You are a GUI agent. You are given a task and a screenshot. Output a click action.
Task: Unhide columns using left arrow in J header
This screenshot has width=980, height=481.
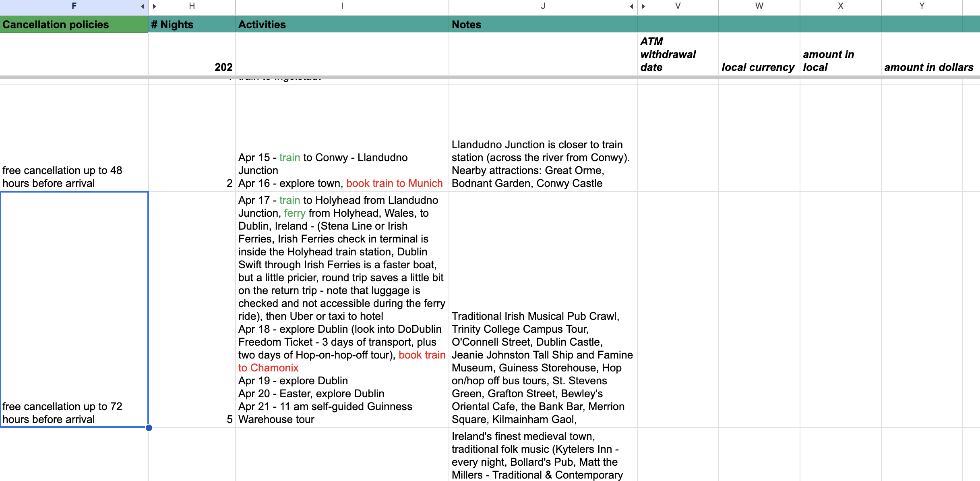point(631,6)
